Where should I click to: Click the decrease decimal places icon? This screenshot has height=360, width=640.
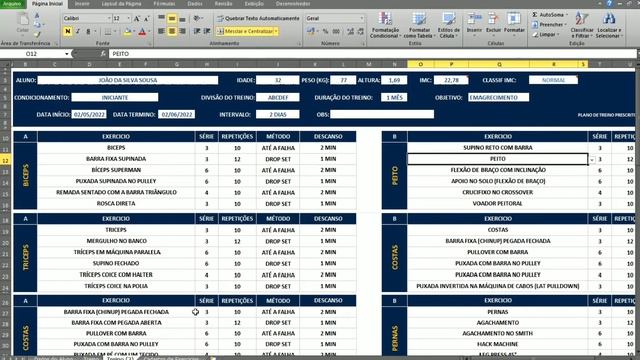[361, 31]
